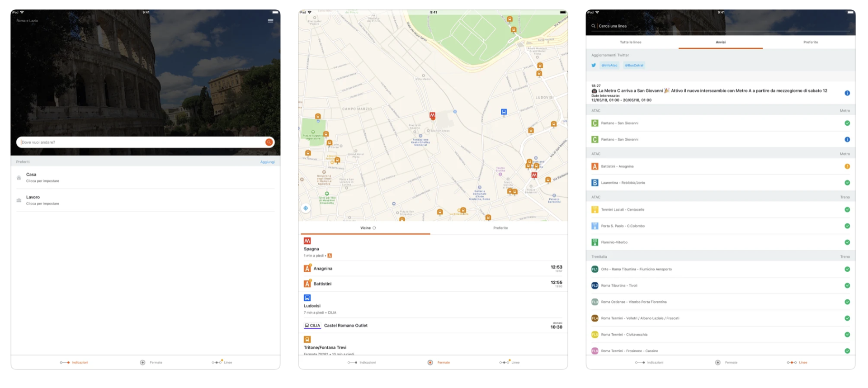Tap the B line icon for Laurentina

pos(595,183)
